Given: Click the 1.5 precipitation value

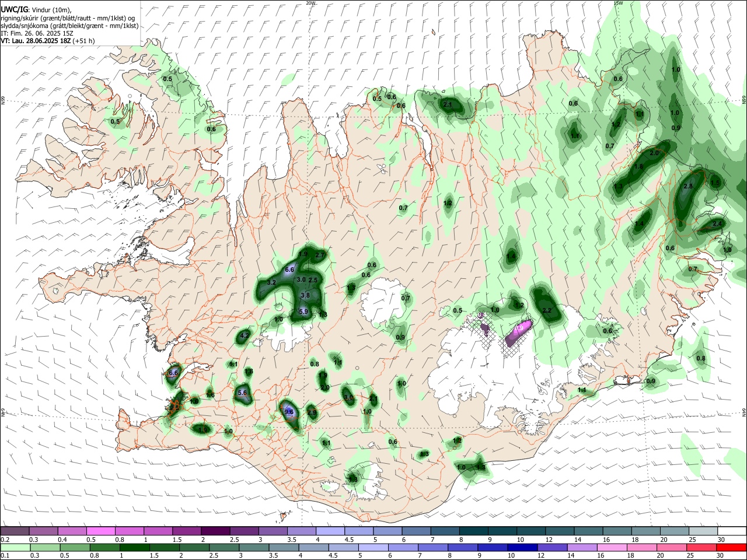Looking at the screenshot, I should 715,183.
